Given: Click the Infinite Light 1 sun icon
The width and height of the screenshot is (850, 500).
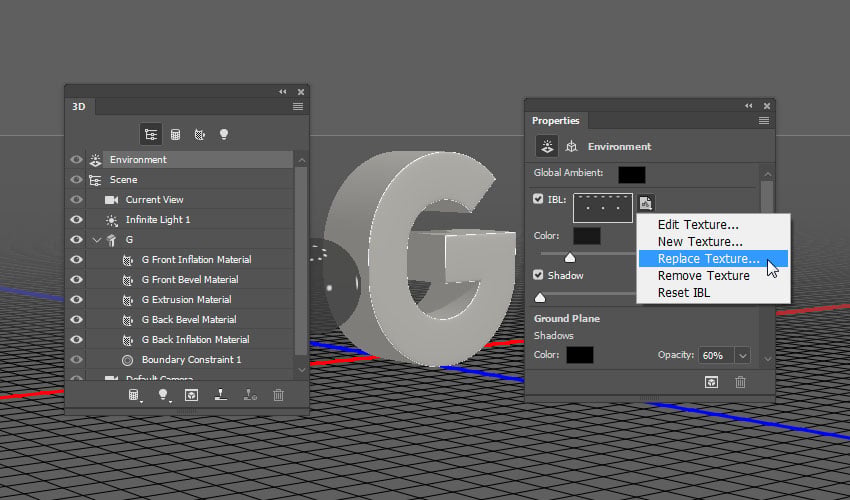Looking at the screenshot, I should tap(111, 220).
